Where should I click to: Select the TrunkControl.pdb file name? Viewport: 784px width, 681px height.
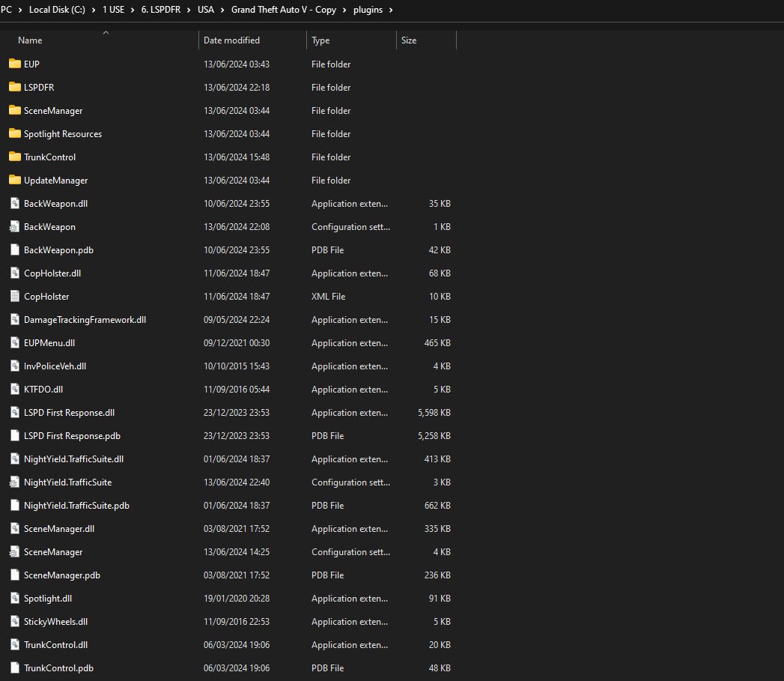click(58, 668)
